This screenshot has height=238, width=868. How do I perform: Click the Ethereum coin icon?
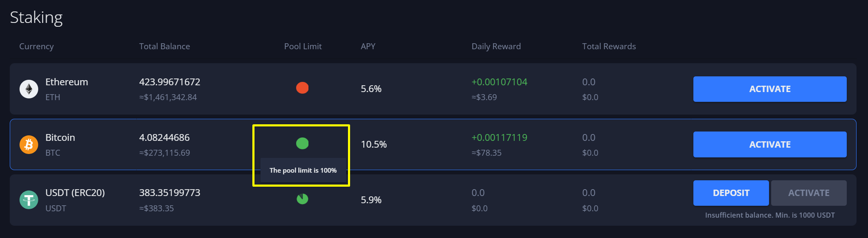coord(29,89)
